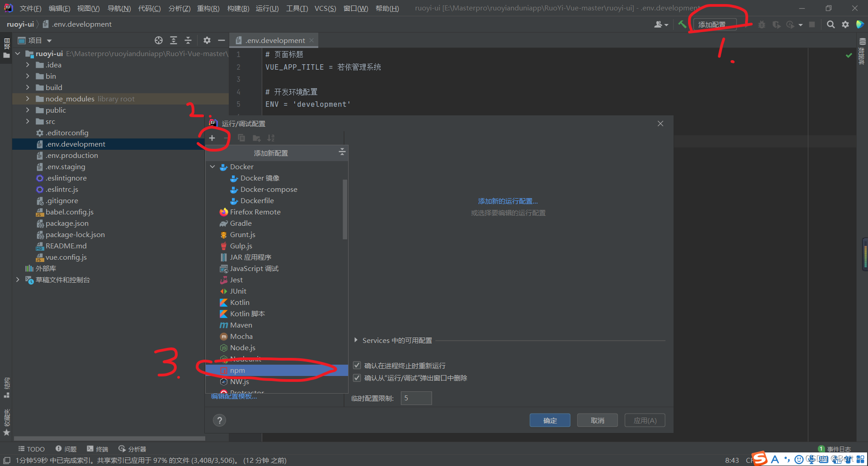Select Firefox Remote configuration type

pyautogui.click(x=277, y=212)
